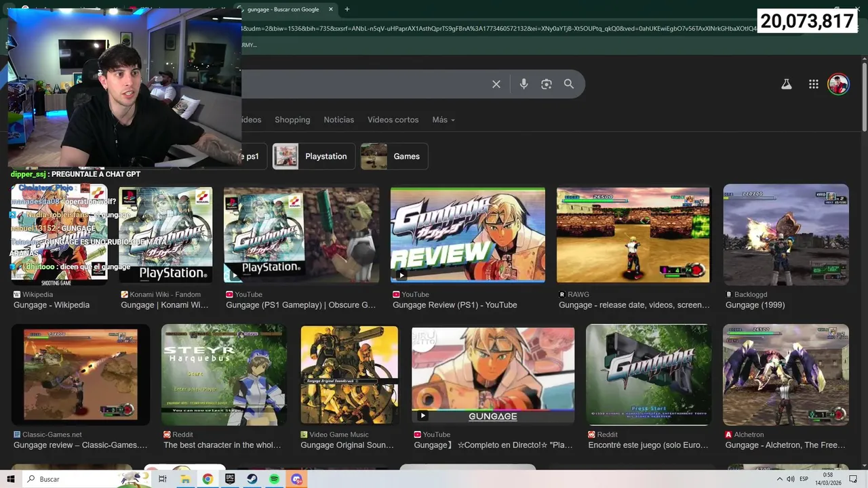This screenshot has width=868, height=488.
Task: Open the Backloggd explosion screenshot thumbnail
Action: coord(786,235)
